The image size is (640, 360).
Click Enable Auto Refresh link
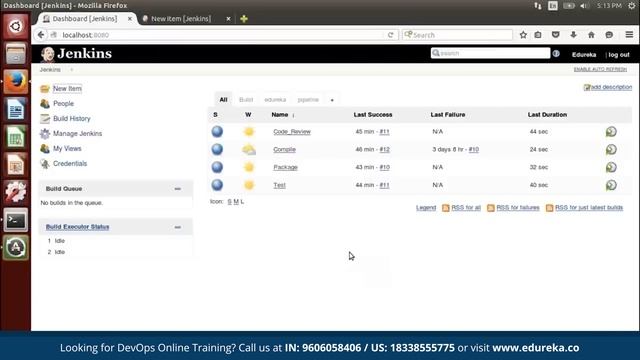click(600, 69)
